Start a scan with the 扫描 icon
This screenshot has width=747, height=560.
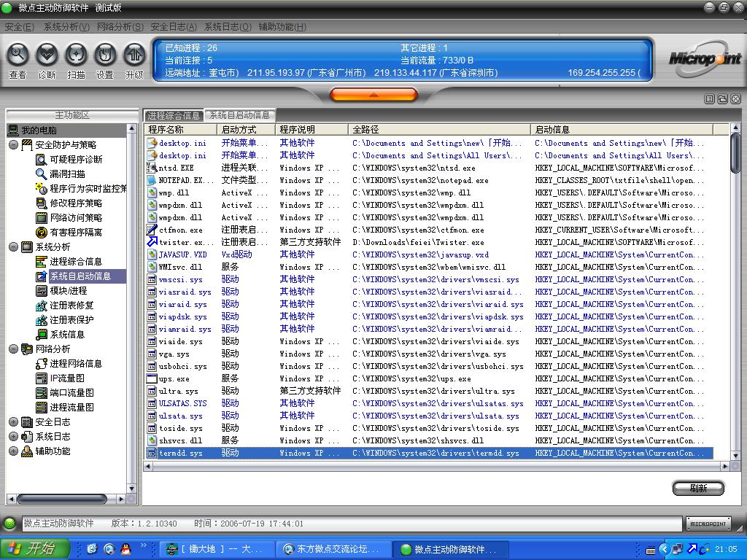[x=76, y=55]
